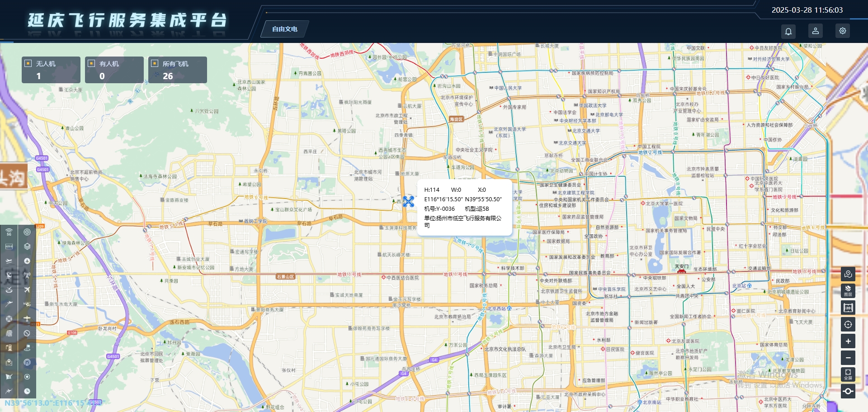The height and width of the screenshot is (412, 868).
Task: Toggle the 有人机 checkbox
Action: (91, 64)
